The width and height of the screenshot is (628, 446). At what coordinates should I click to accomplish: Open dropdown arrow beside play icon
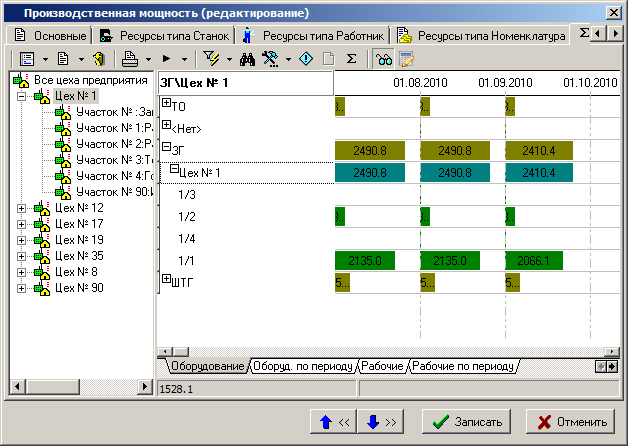(x=184, y=60)
